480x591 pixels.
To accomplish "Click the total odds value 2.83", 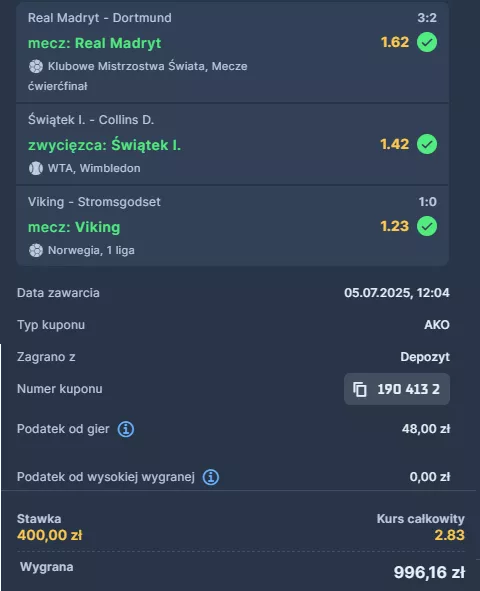I will (x=449, y=535).
